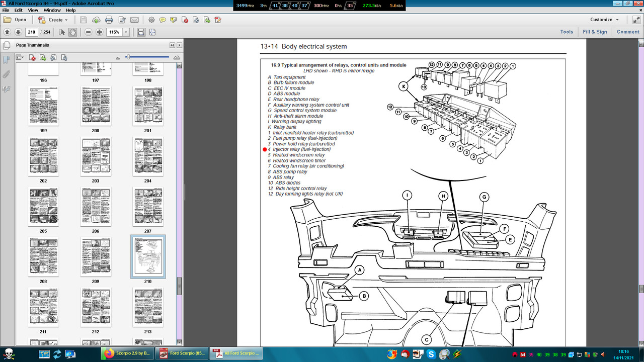Open the Customize dropdown
The height and width of the screenshot is (362, 644).
coord(604,20)
